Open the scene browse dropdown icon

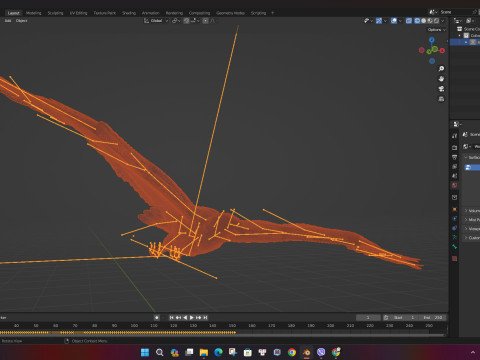point(432,12)
